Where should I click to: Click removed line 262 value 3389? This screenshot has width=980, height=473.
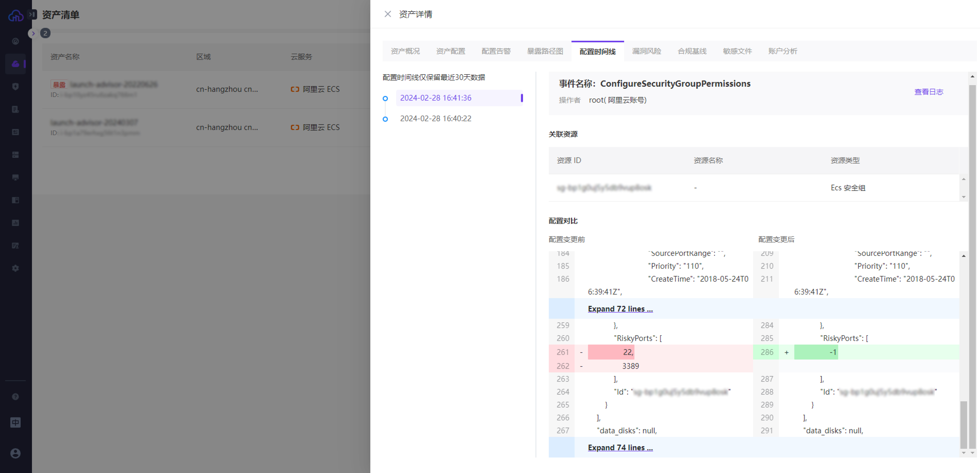coord(630,366)
